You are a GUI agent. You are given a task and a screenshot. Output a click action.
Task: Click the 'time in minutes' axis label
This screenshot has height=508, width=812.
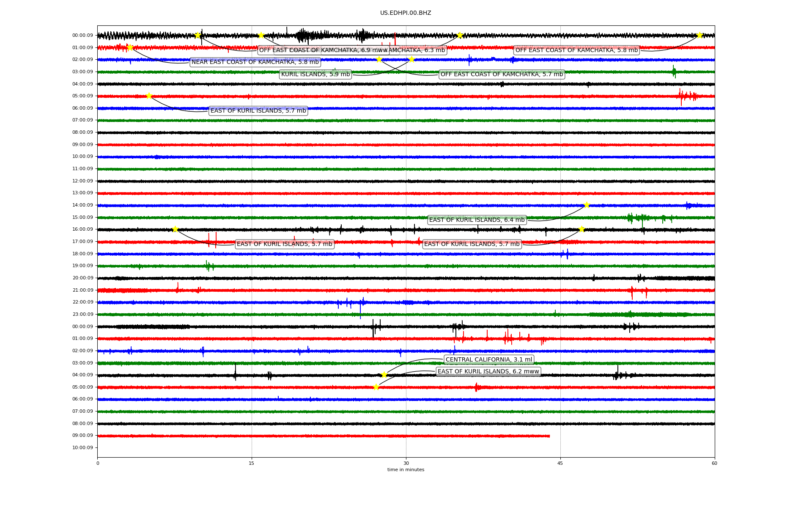406,470
